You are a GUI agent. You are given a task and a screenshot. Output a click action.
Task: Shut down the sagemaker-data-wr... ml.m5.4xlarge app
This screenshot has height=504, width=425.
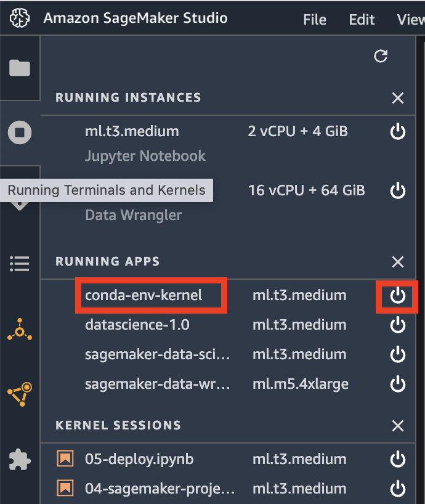click(x=398, y=384)
